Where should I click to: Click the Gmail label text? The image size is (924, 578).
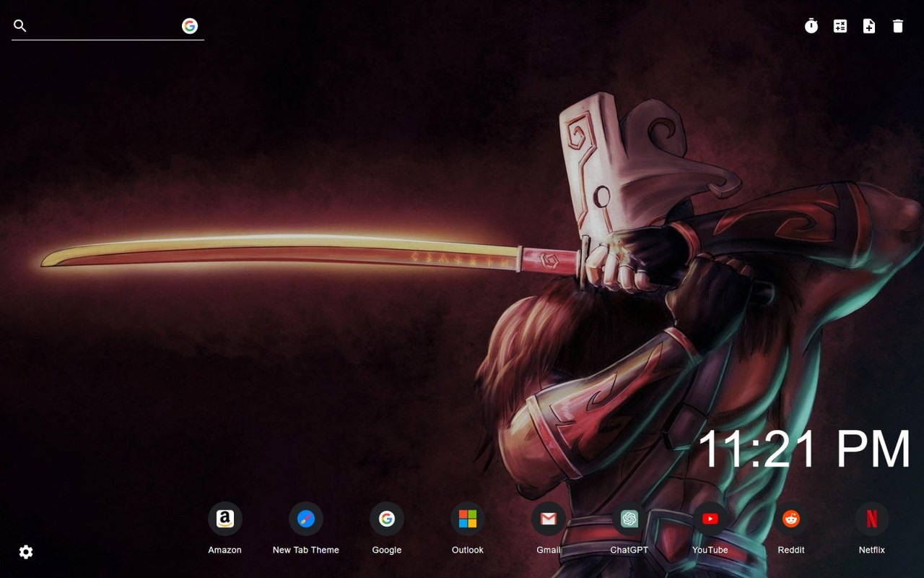549,550
